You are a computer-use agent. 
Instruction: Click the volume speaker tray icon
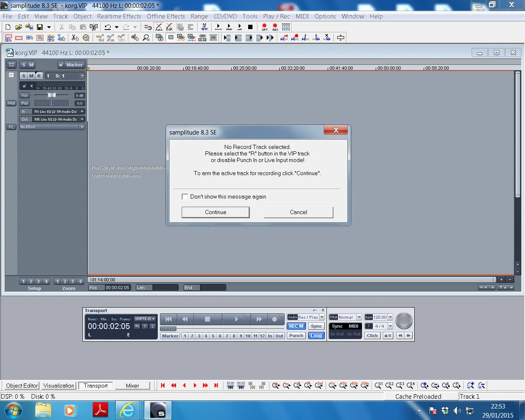[457, 411]
